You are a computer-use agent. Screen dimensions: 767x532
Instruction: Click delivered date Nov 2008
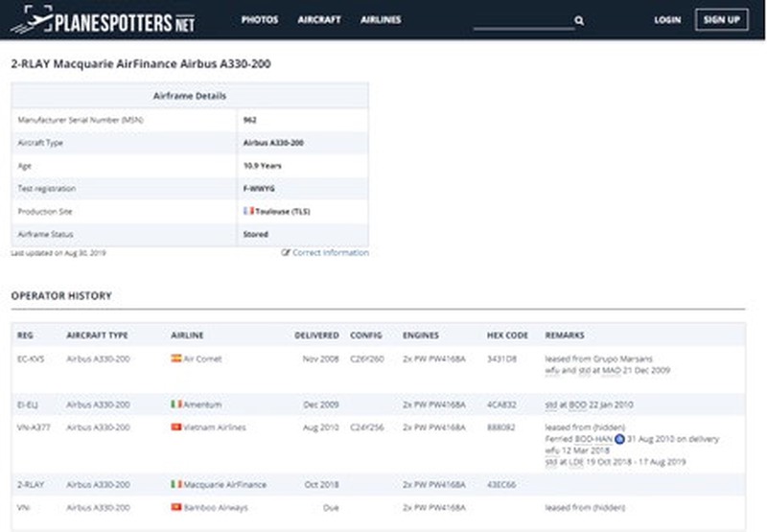[x=320, y=359]
